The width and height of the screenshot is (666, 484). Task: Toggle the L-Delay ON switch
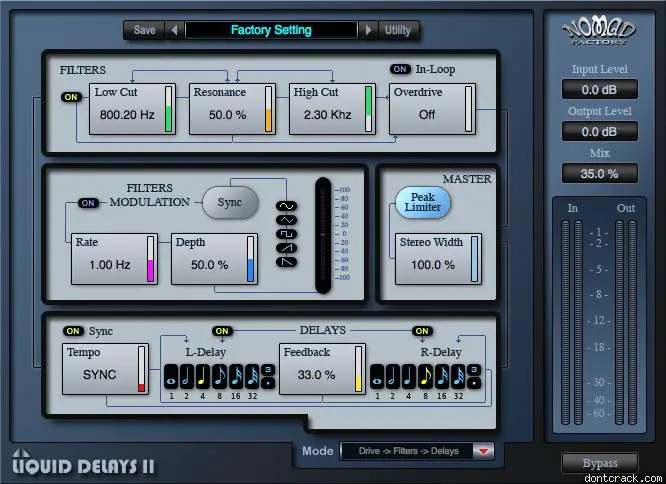click(x=222, y=331)
